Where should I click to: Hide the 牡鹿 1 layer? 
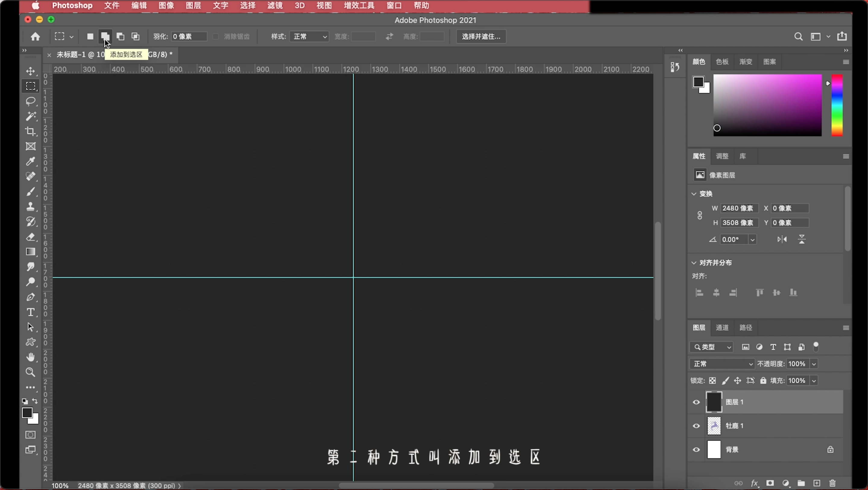click(x=696, y=426)
